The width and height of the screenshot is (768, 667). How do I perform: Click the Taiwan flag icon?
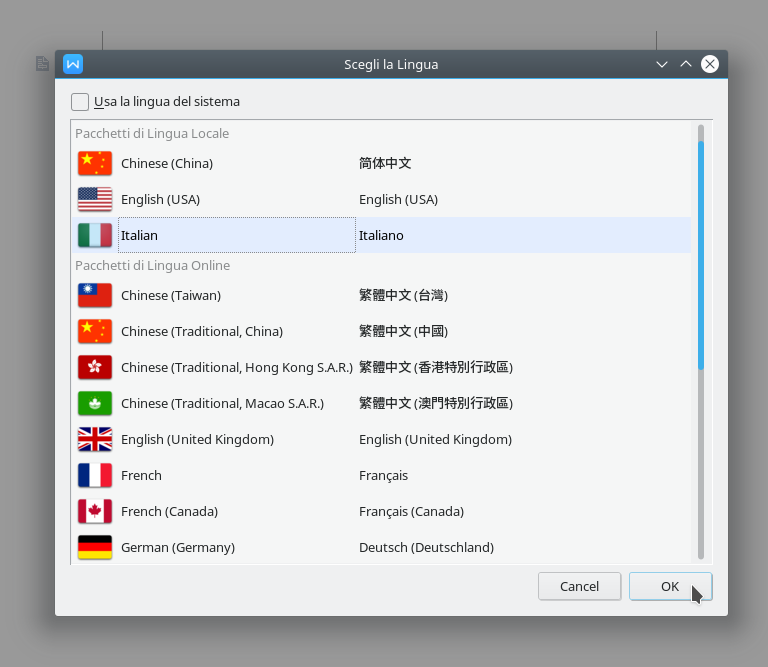pyautogui.click(x=95, y=295)
